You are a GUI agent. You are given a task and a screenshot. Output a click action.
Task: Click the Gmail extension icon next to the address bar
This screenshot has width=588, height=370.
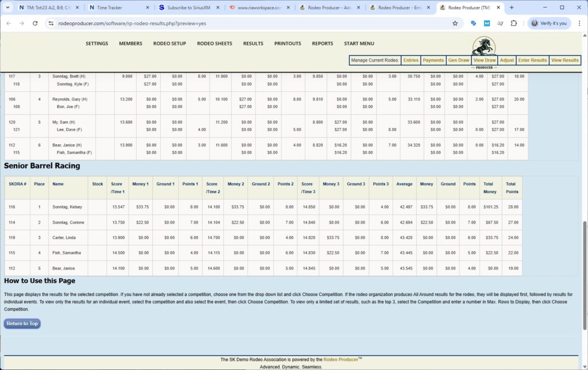pos(485,23)
